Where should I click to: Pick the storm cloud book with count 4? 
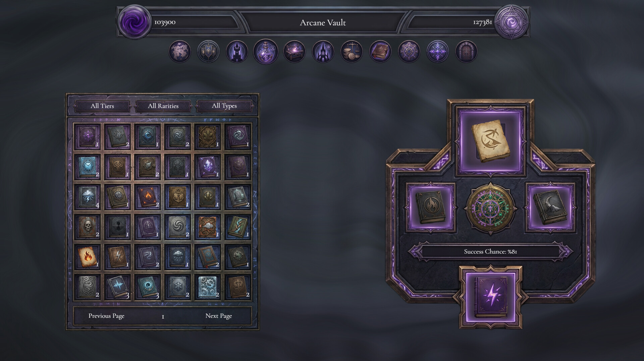(87, 197)
